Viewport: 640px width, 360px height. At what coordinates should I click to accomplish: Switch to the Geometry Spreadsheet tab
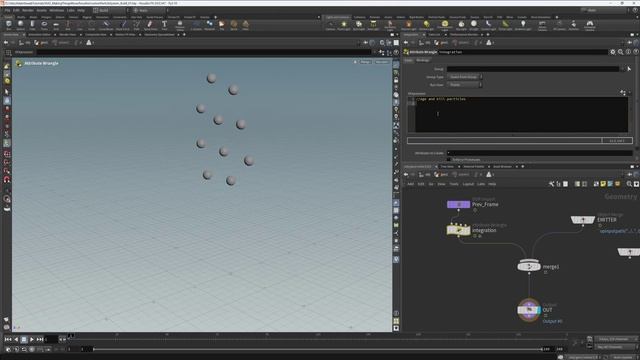[x=159, y=35]
